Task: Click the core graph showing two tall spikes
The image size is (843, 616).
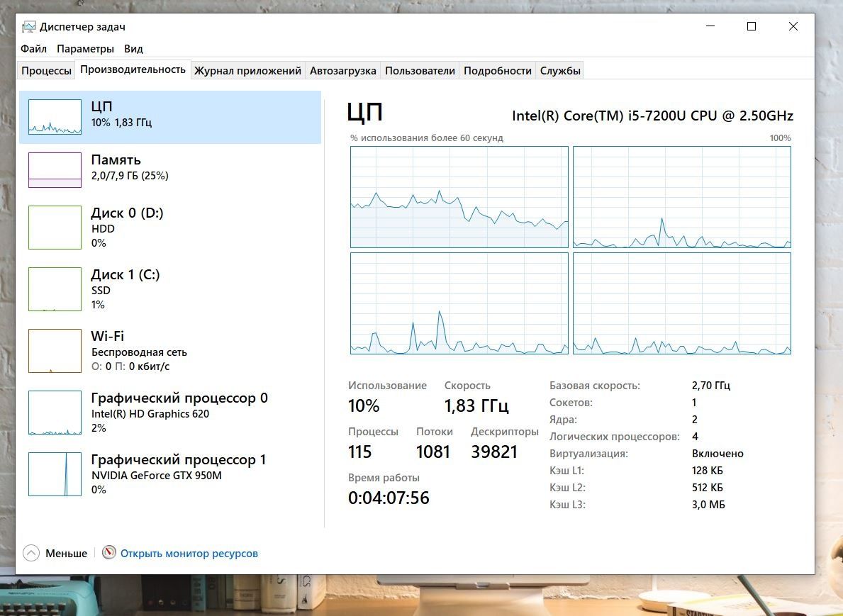Action: pos(459,303)
